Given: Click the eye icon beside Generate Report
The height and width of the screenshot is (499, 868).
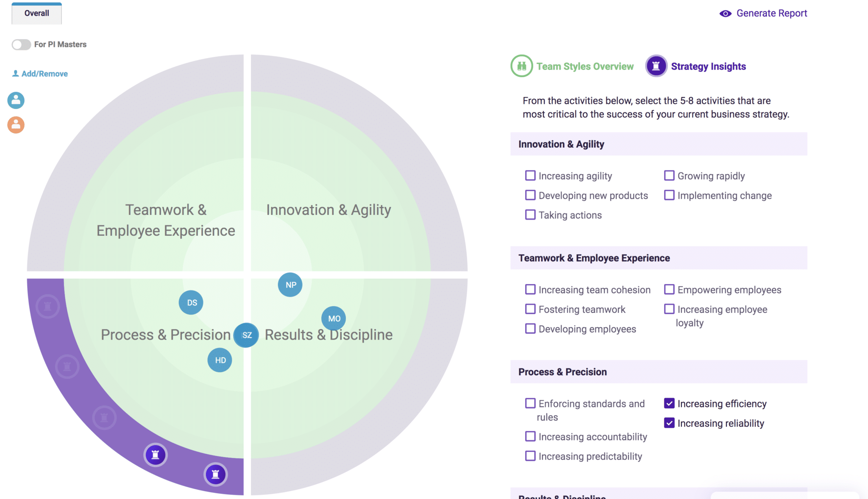Looking at the screenshot, I should point(725,14).
